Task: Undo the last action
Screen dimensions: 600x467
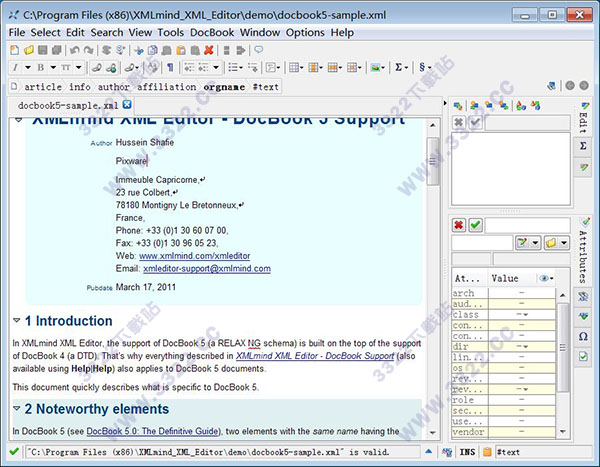Action: click(x=75, y=50)
